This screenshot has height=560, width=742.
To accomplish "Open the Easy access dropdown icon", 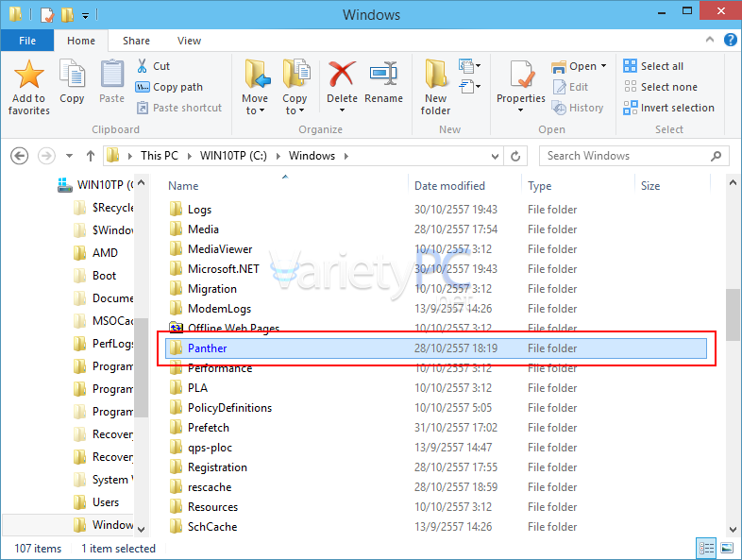I will pyautogui.click(x=469, y=87).
